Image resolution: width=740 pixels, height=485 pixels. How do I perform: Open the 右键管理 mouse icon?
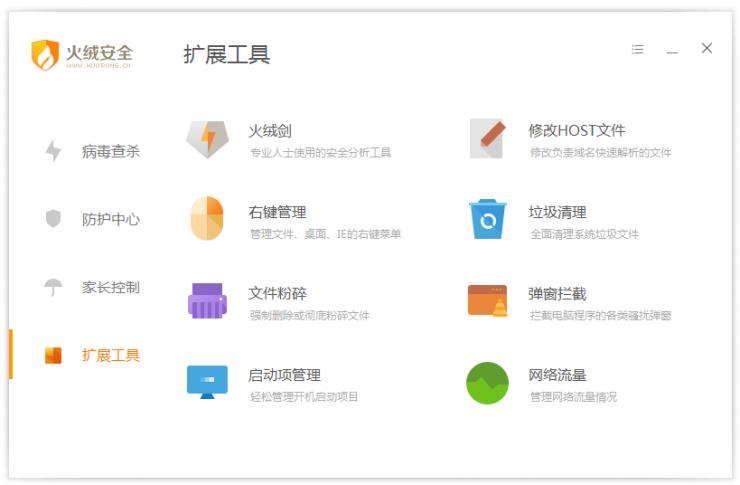click(207, 218)
